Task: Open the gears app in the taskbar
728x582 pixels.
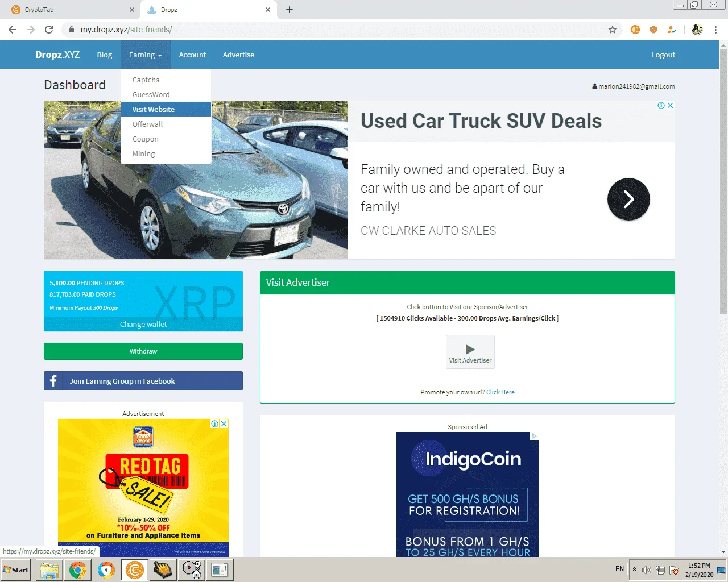Action: (192, 569)
